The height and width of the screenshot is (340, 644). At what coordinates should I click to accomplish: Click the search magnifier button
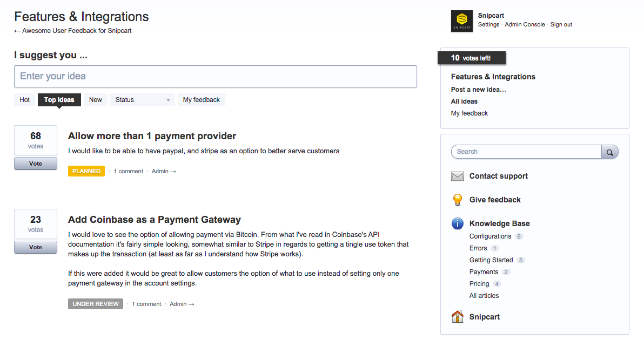click(610, 152)
